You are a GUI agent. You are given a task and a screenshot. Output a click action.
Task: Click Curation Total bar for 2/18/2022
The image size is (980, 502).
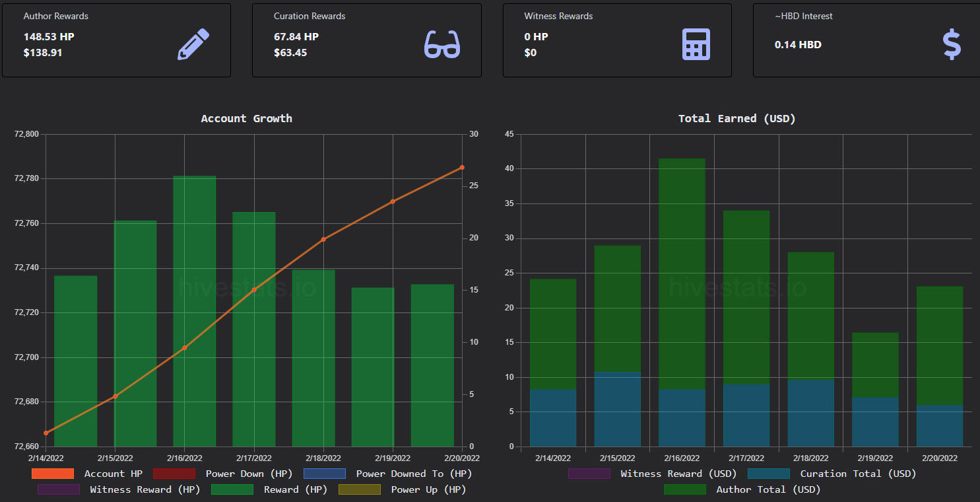pos(811,413)
